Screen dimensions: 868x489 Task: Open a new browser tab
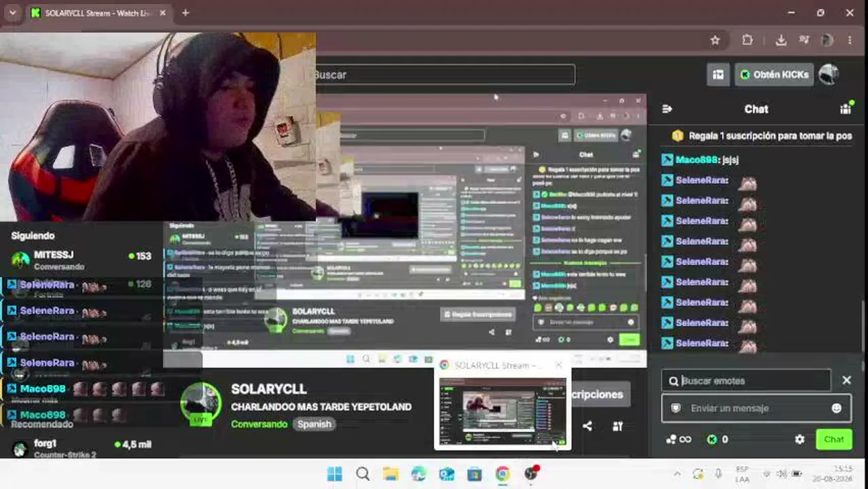click(185, 13)
